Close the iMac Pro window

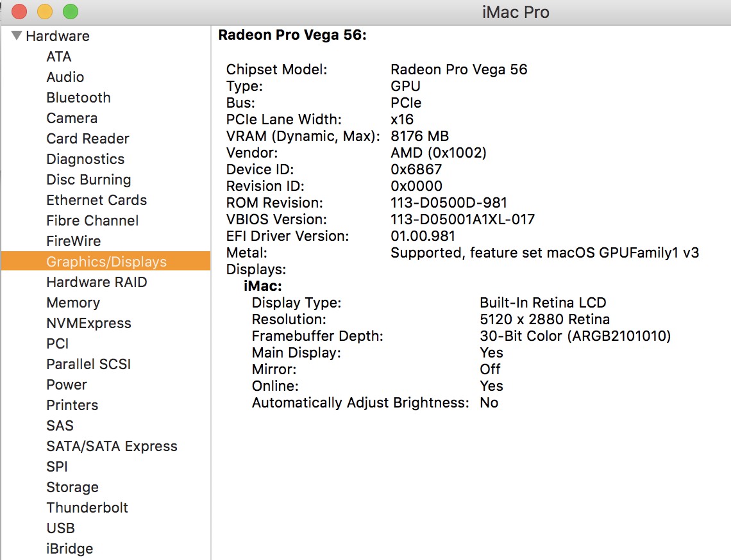(19, 12)
